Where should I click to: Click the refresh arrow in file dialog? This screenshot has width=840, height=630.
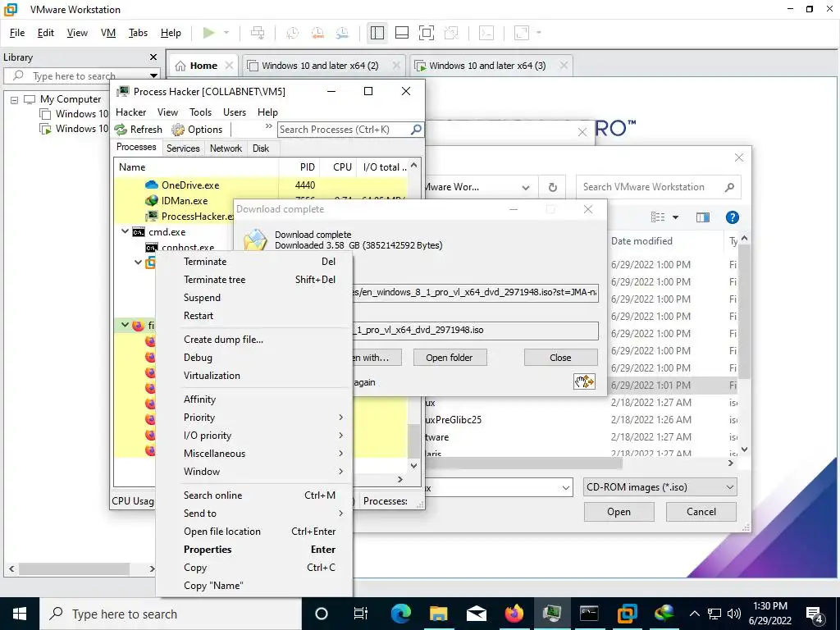point(552,187)
